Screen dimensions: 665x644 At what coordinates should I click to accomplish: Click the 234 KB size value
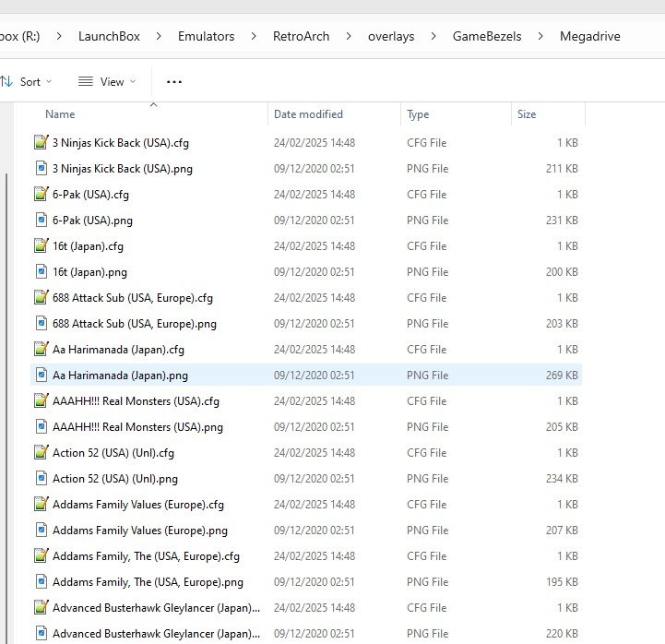pyautogui.click(x=562, y=479)
